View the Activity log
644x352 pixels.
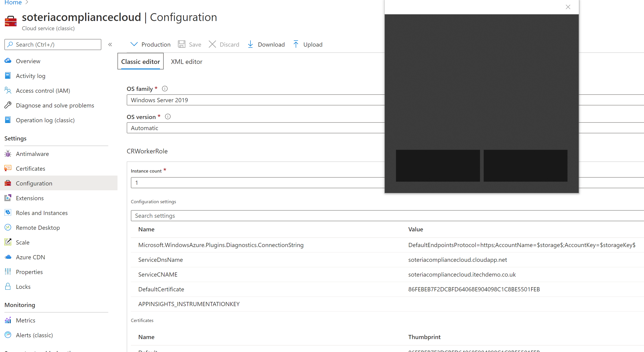[x=30, y=76]
